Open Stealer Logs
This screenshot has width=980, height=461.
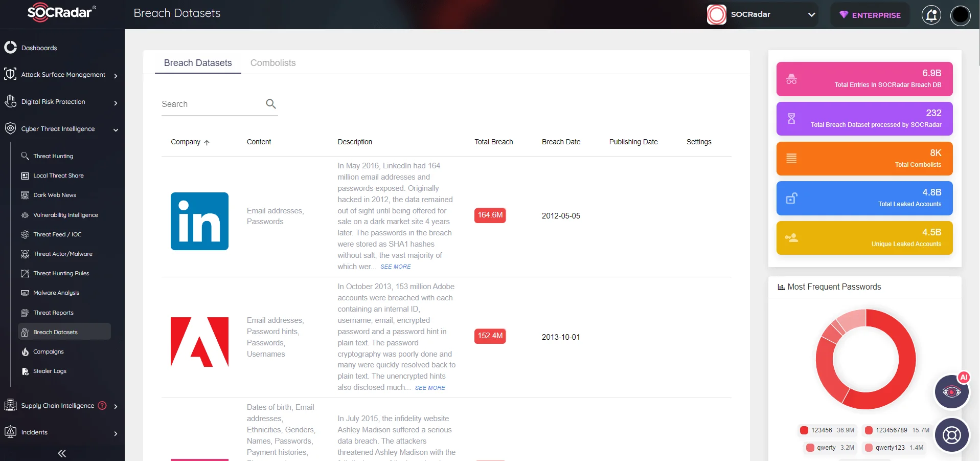50,371
